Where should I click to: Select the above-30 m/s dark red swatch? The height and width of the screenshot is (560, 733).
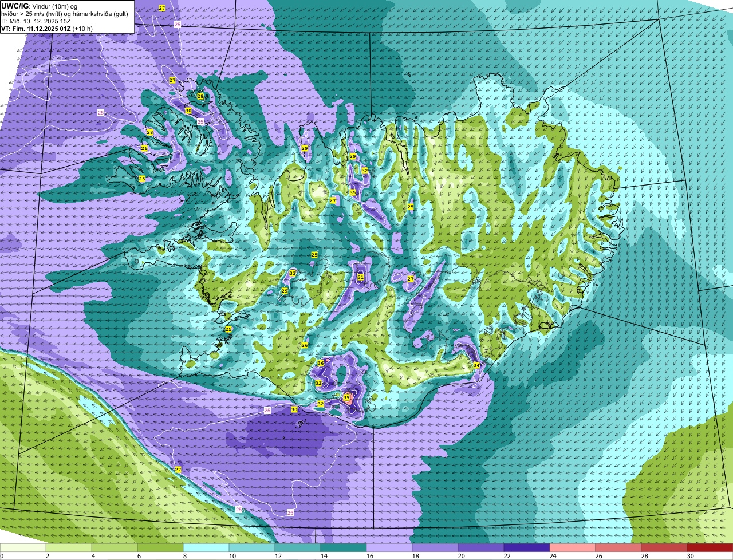710,547
